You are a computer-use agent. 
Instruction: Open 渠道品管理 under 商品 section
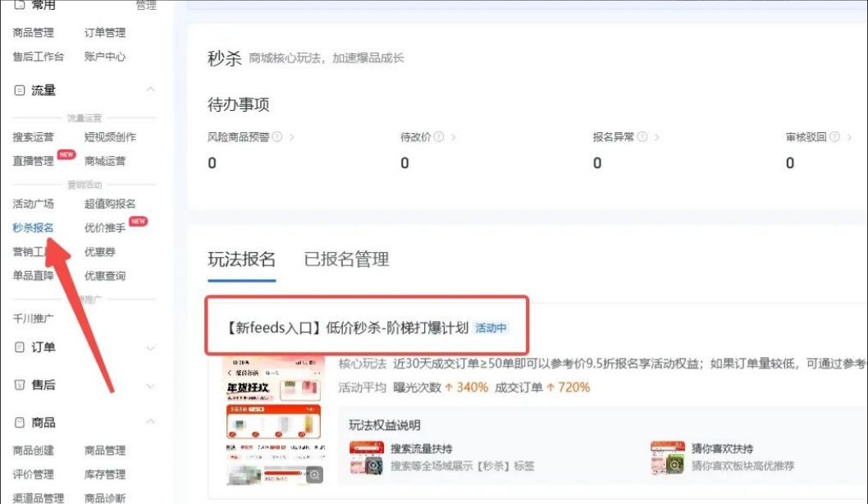click(39, 498)
